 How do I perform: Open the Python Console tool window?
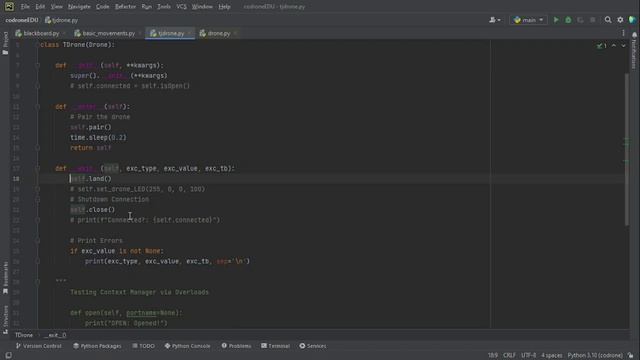(187, 346)
